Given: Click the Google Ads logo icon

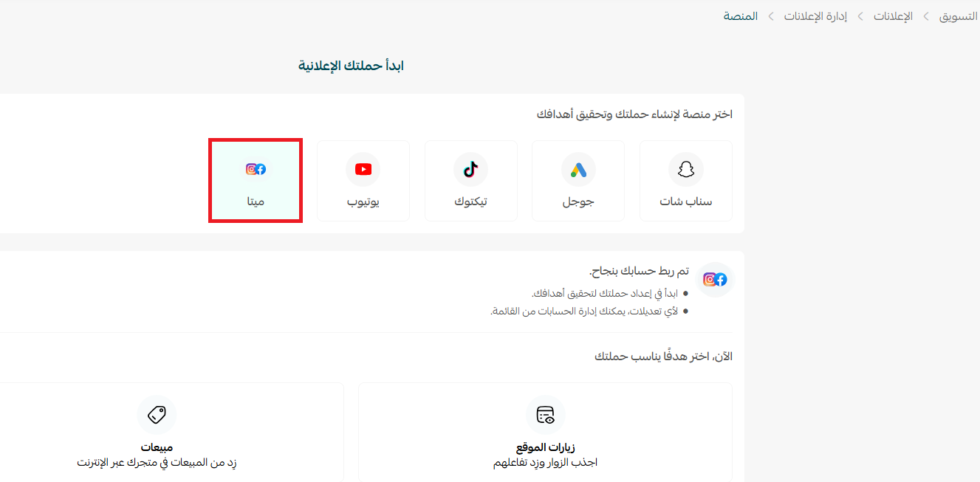Looking at the screenshot, I should coord(578,170).
